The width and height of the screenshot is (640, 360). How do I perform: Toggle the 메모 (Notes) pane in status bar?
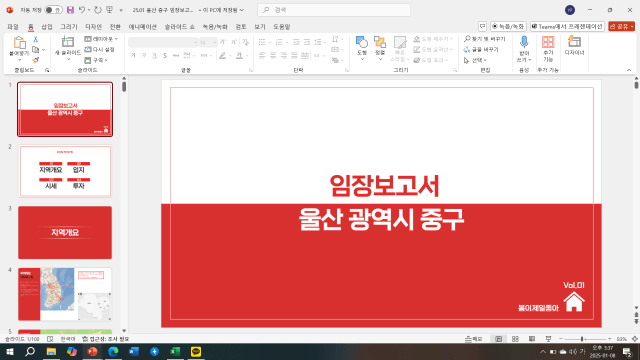click(x=473, y=339)
